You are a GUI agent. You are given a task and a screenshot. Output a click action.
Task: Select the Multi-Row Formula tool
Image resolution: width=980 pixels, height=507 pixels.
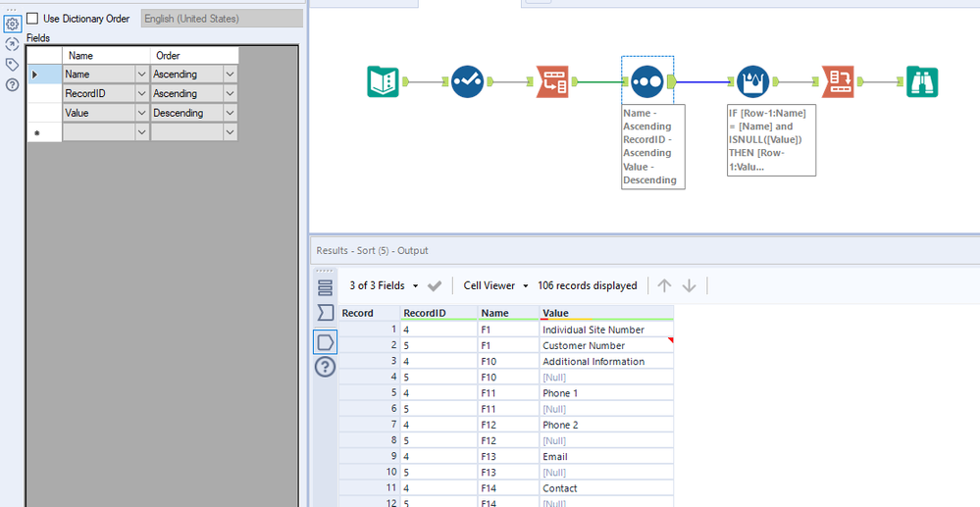753,81
